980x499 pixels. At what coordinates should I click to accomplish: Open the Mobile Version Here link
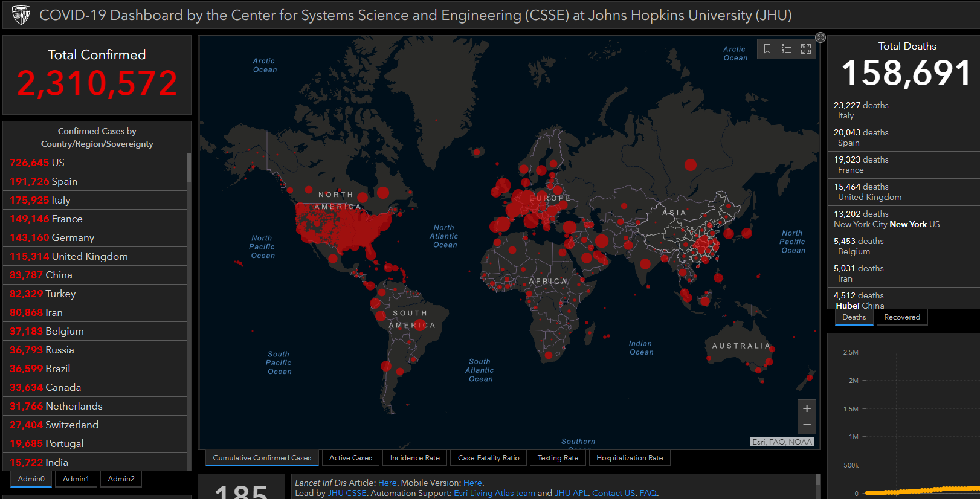click(x=472, y=483)
